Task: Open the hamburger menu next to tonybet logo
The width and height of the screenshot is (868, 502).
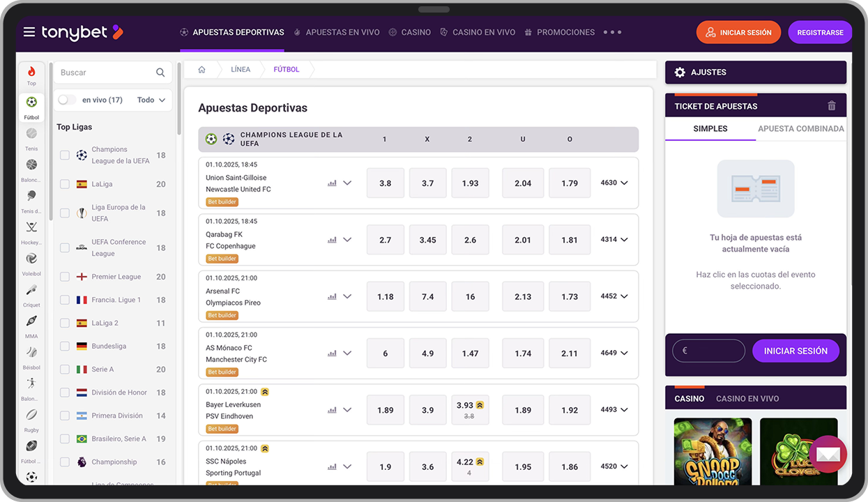Action: pos(29,32)
